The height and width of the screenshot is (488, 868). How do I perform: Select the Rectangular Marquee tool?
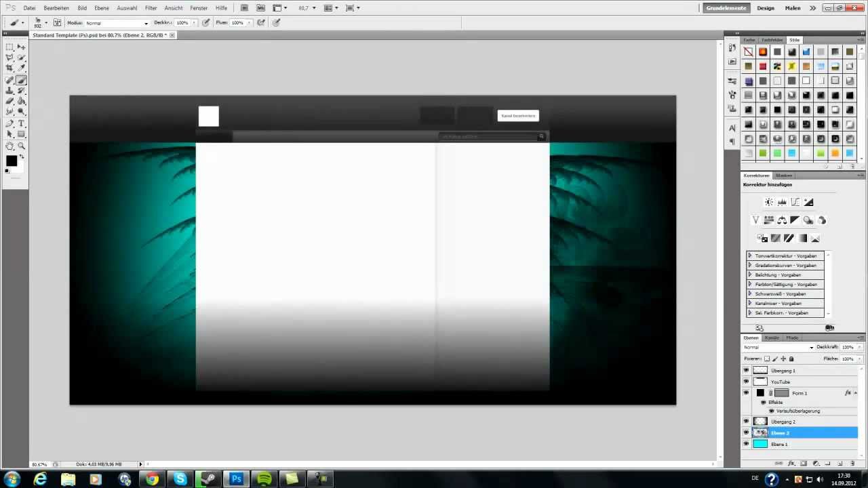pos(10,47)
